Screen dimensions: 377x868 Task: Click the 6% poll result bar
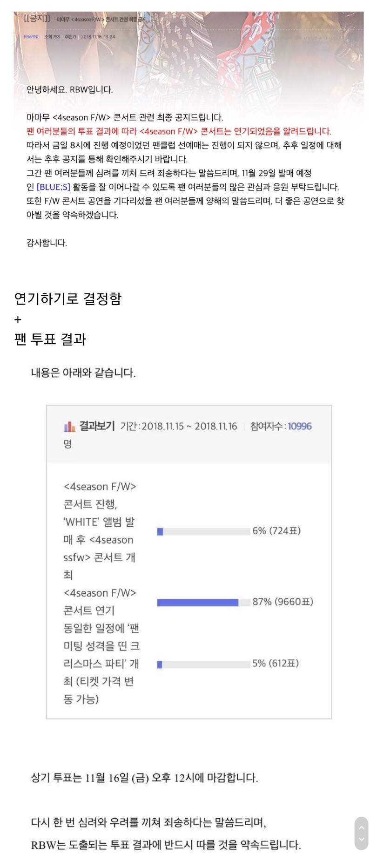pos(203,532)
